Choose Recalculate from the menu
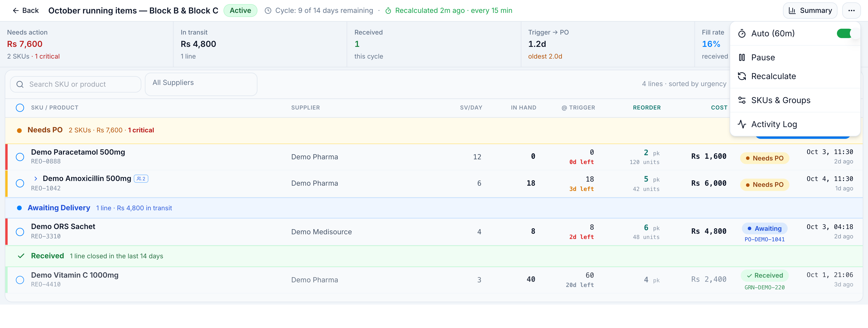The image size is (868, 328). pyautogui.click(x=795, y=76)
